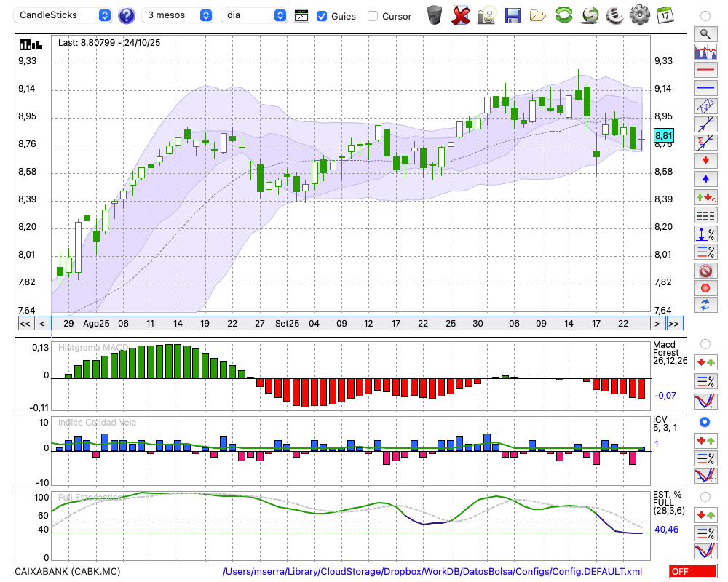Click the Macd Forest 26,12,26 label
728x582 pixels.
tap(669, 353)
